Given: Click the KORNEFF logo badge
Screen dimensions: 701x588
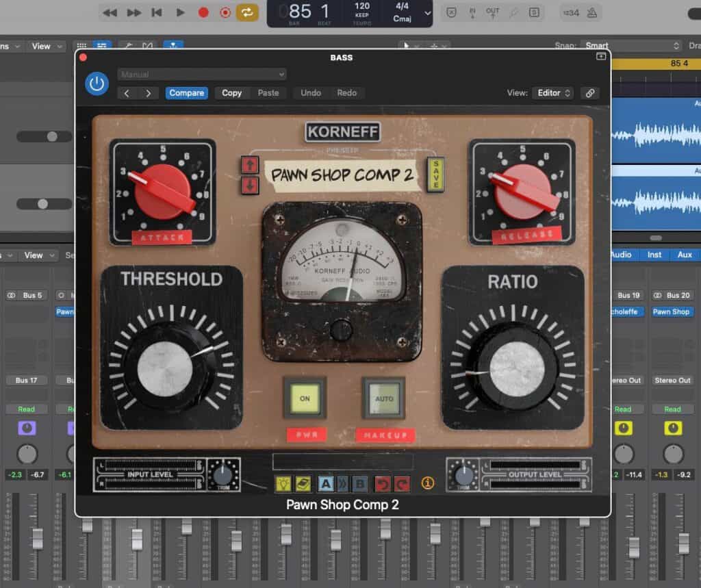Looking at the screenshot, I should pos(343,132).
